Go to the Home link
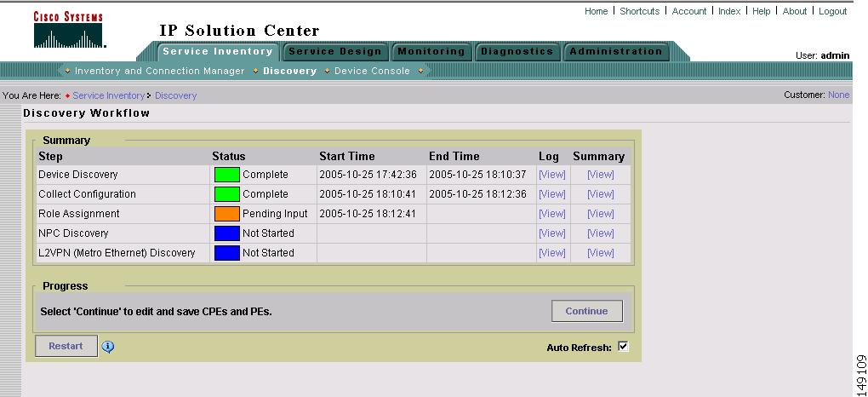Viewport: 868px width, 397px height. (x=597, y=11)
